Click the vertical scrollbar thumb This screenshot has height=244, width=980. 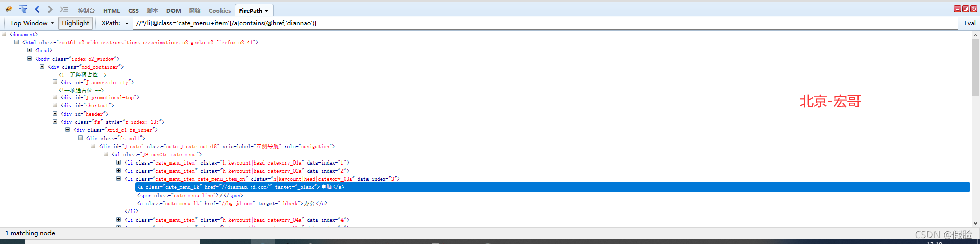point(975,67)
